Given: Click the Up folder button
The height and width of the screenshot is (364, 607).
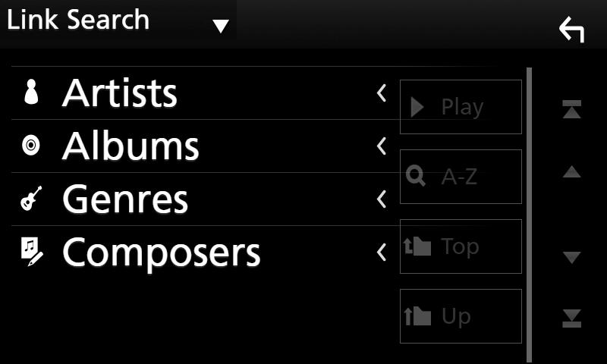Looking at the screenshot, I should point(461,315).
